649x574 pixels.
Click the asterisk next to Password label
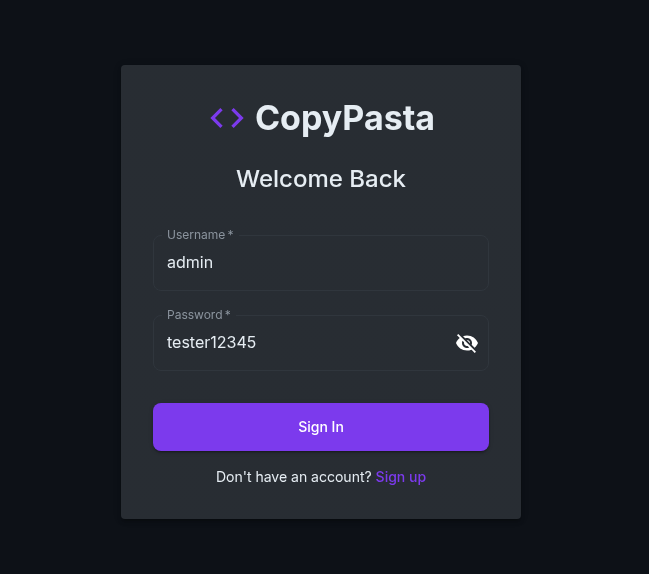228,315
